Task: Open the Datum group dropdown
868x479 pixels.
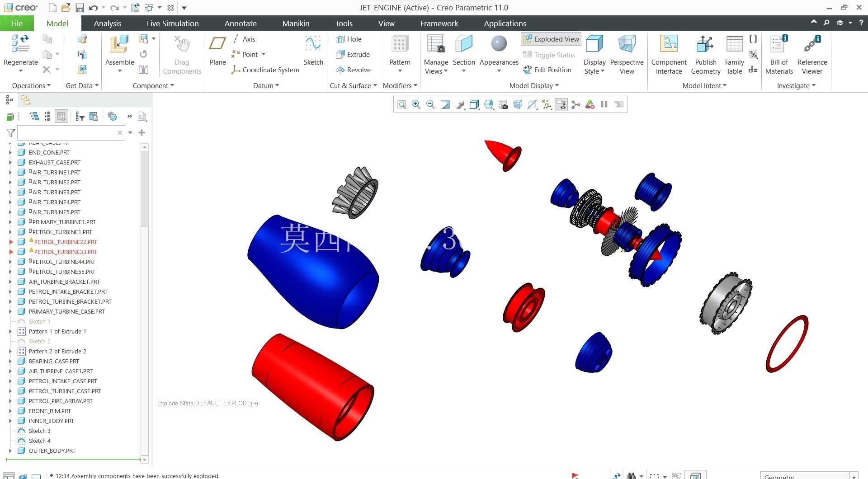Action: 266,86
